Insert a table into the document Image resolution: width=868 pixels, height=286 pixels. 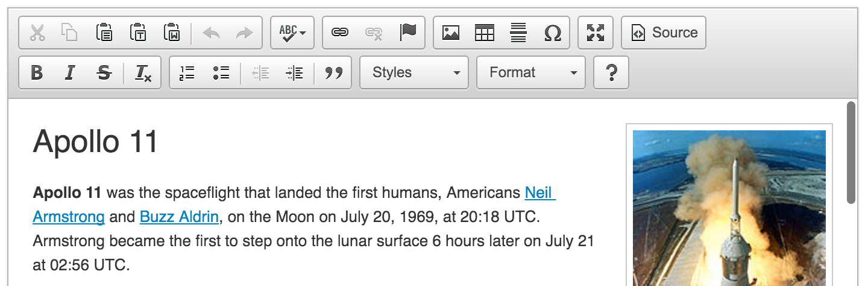pyautogui.click(x=485, y=33)
